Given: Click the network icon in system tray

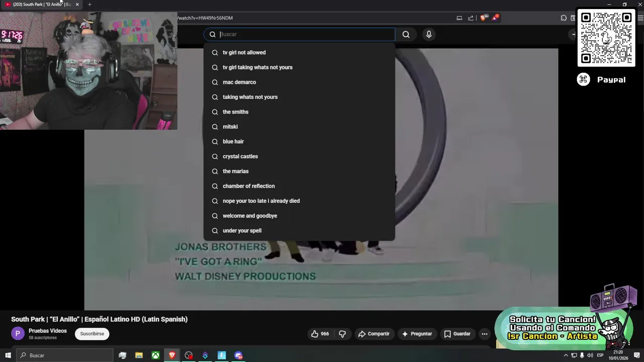Looking at the screenshot, I should tap(574, 355).
